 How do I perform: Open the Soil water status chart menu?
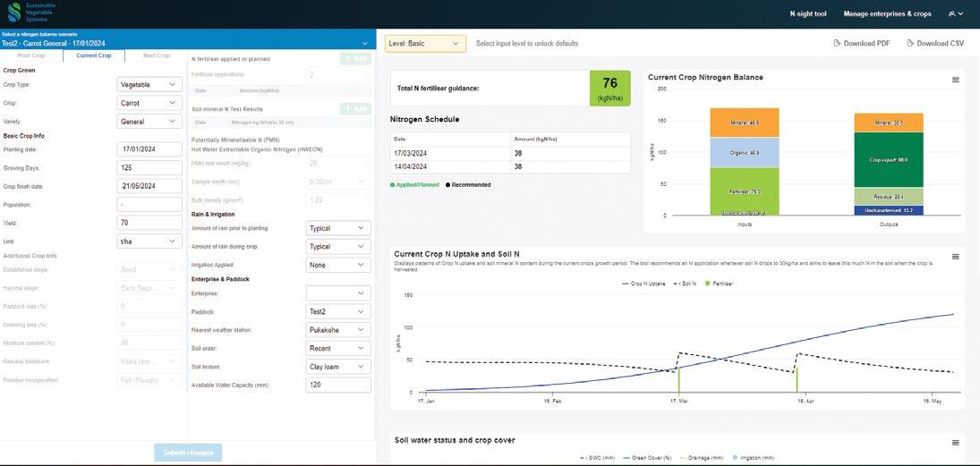(955, 442)
